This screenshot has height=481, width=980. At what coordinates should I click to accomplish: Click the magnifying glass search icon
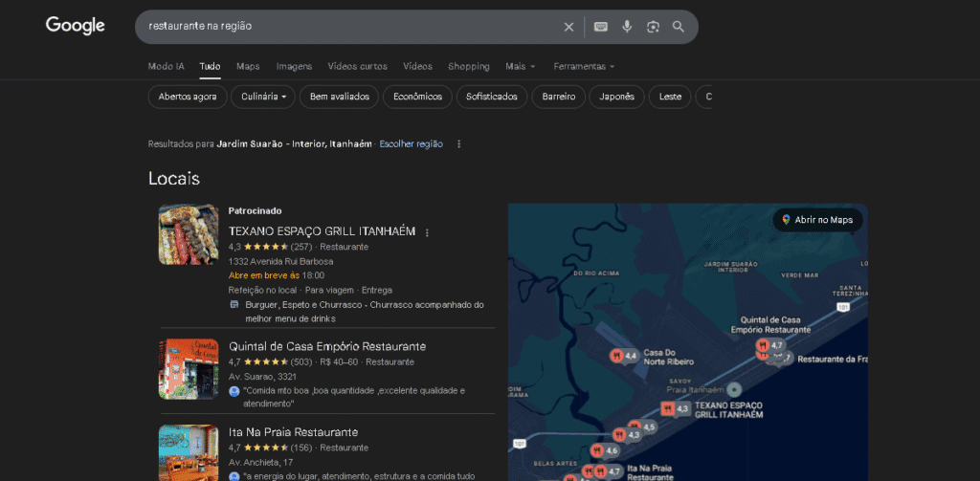[679, 27]
